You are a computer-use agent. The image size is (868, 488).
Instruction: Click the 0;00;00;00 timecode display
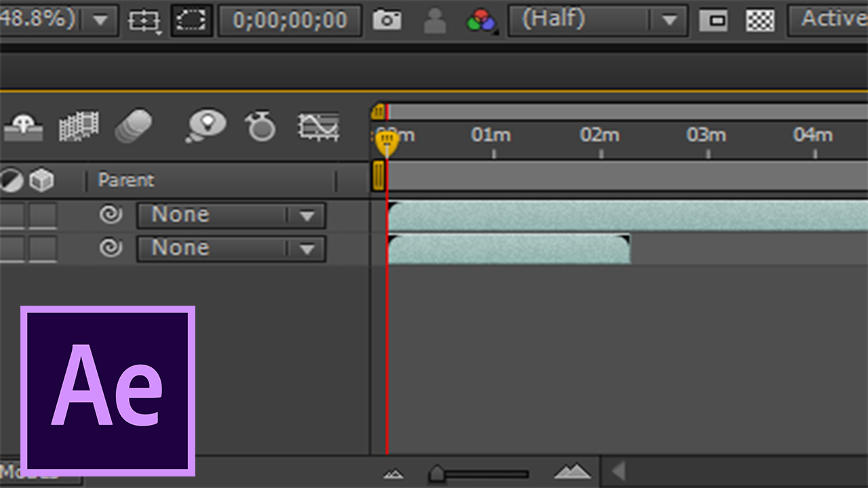click(290, 20)
